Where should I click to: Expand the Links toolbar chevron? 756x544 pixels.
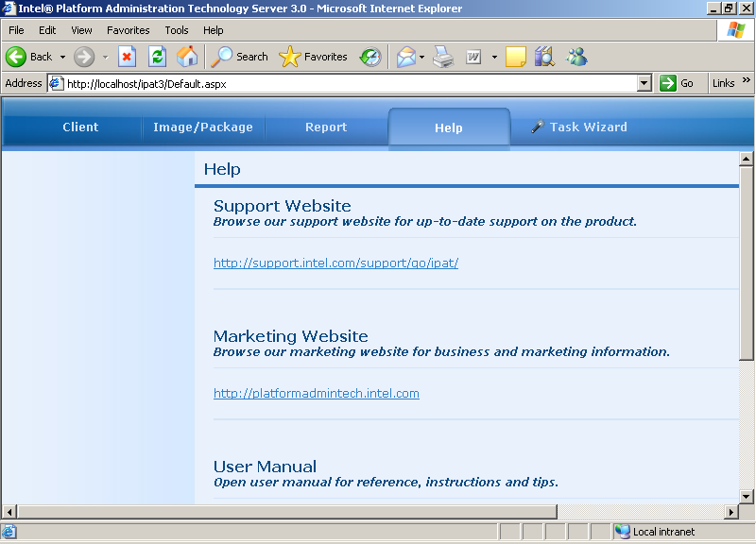(x=747, y=80)
